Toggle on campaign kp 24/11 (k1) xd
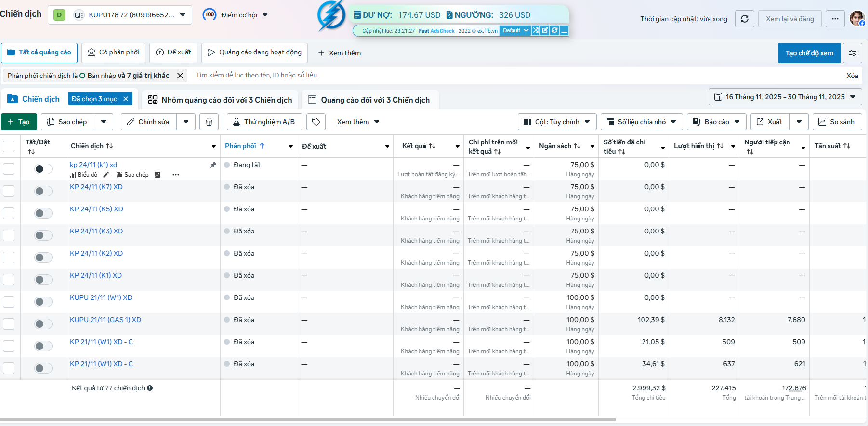The height and width of the screenshot is (426, 868). tap(43, 169)
